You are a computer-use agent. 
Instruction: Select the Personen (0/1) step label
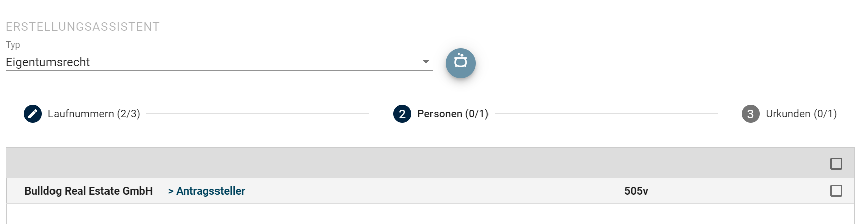[x=453, y=114]
